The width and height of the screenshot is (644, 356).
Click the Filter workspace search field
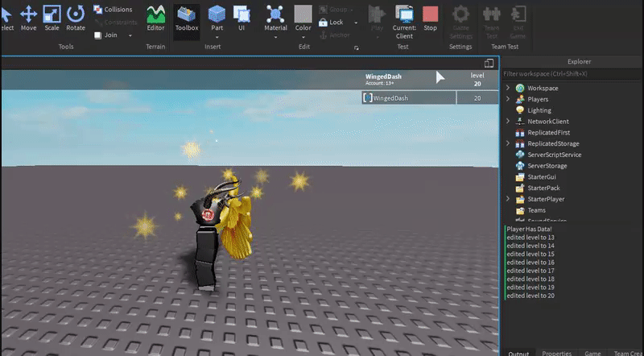pyautogui.click(x=572, y=74)
